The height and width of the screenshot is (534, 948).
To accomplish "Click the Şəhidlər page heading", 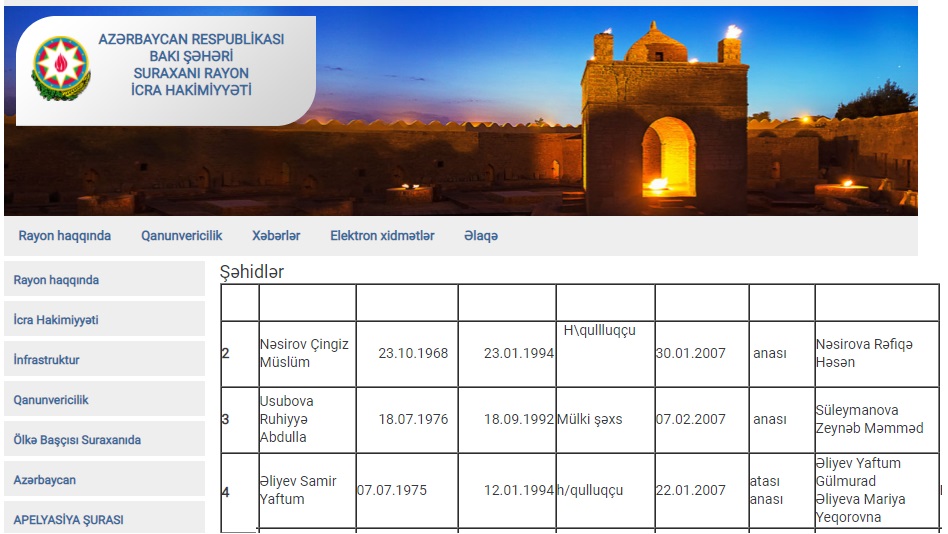I will 252,271.
